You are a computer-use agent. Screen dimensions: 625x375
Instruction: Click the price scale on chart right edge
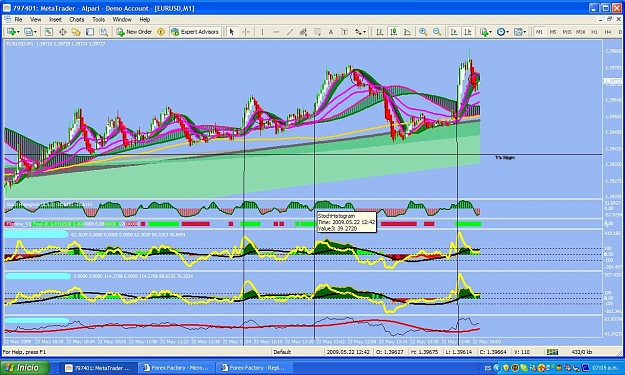coord(613,119)
